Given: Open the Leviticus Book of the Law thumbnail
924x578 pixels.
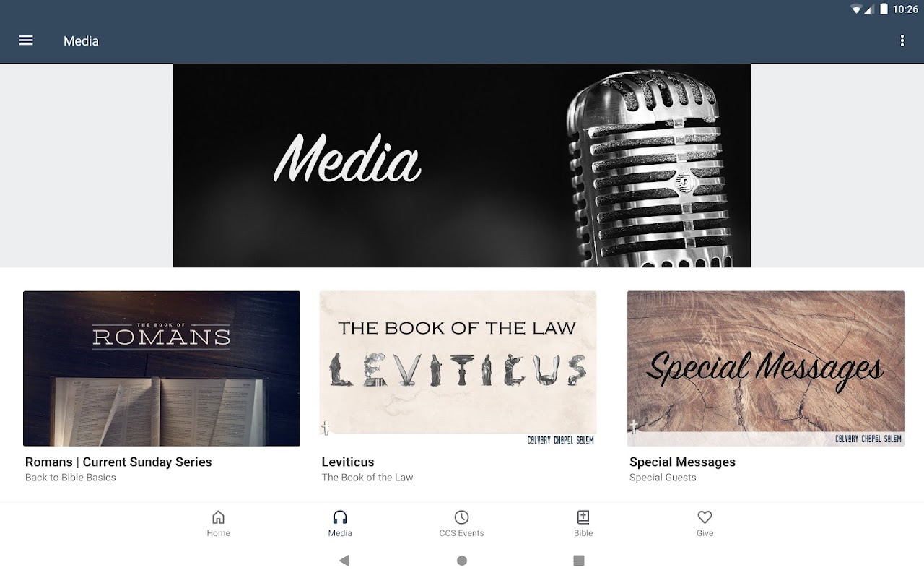Looking at the screenshot, I should click(x=458, y=368).
